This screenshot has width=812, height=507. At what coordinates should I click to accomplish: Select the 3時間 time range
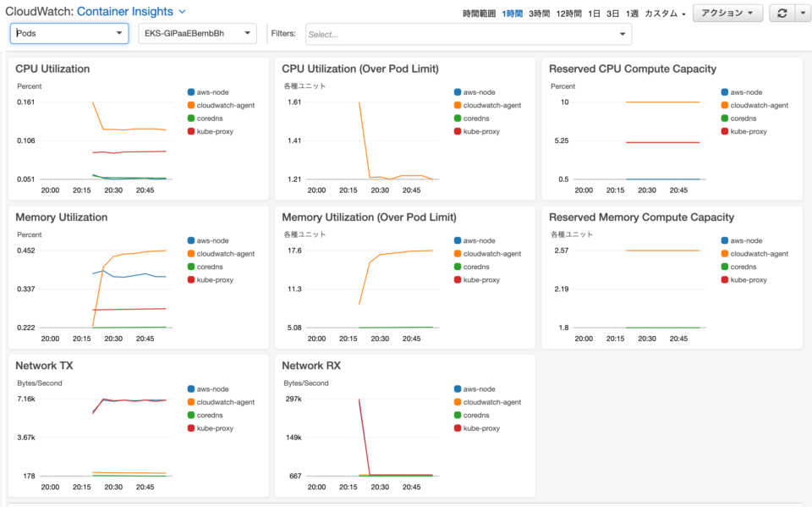click(x=539, y=14)
